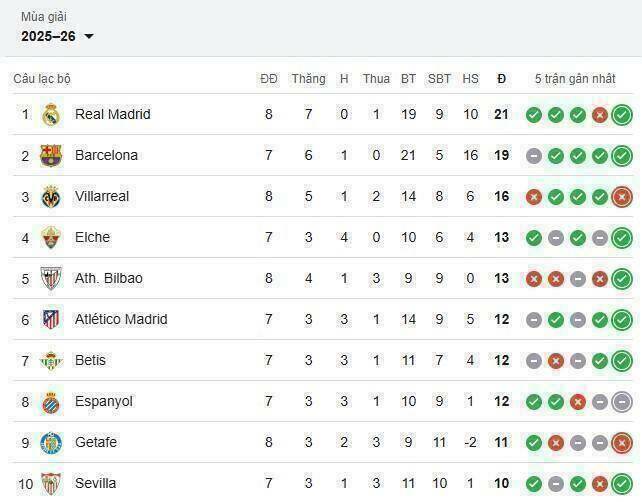The height and width of the screenshot is (502, 642).
Task: Click the Espanyol club crest
Action: tap(52, 402)
